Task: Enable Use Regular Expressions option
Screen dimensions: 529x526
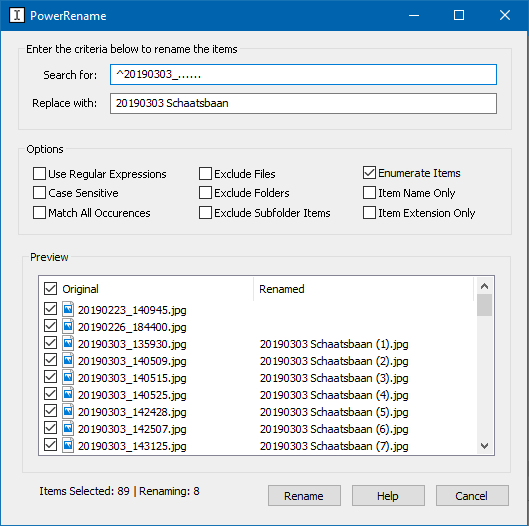Action: click(39, 174)
